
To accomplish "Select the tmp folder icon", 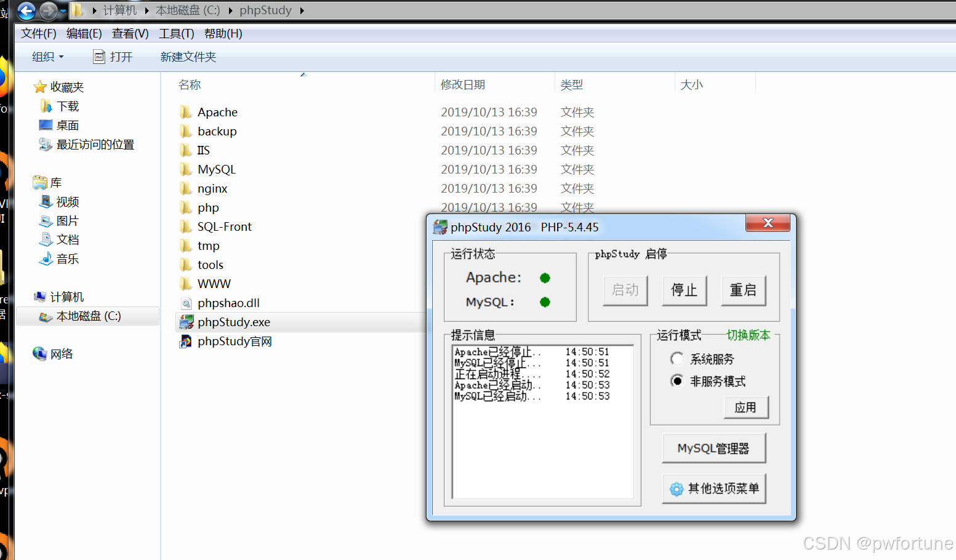I will point(186,246).
